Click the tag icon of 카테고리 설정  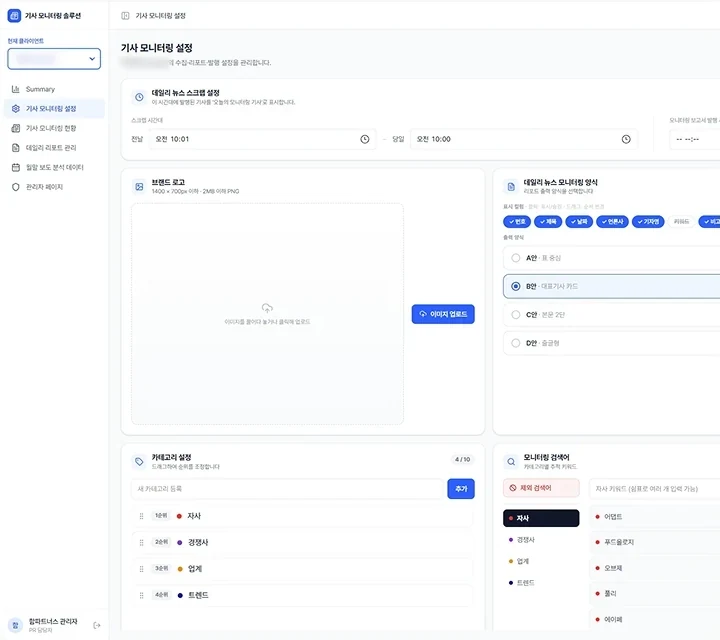(139, 461)
